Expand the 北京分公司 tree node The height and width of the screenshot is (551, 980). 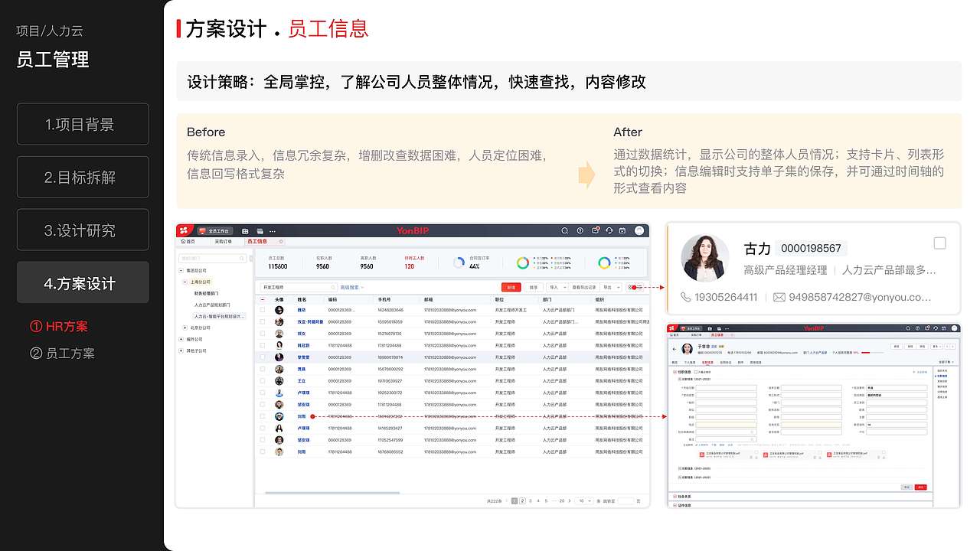coord(184,328)
